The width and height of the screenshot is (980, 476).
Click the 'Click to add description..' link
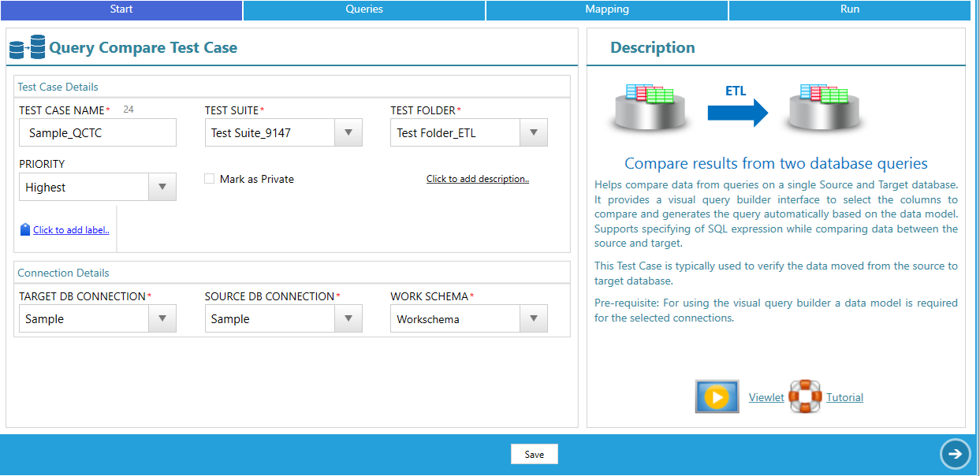coord(478,179)
